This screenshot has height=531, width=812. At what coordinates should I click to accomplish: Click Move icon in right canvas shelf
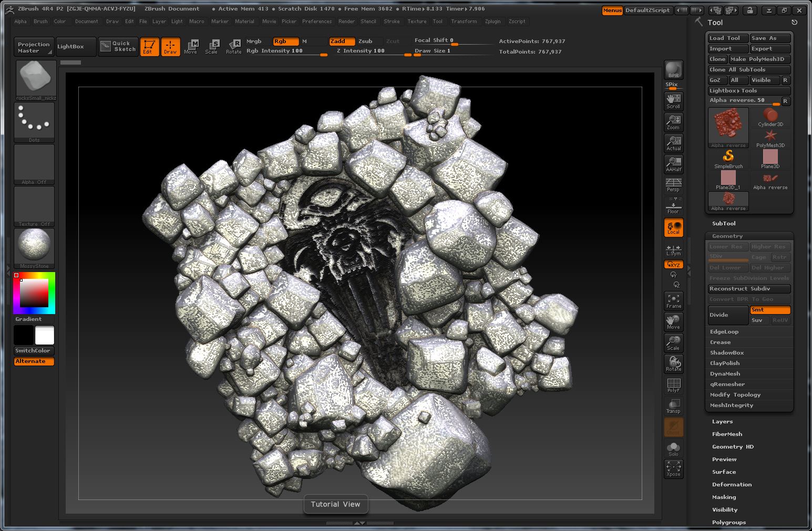pos(673,322)
